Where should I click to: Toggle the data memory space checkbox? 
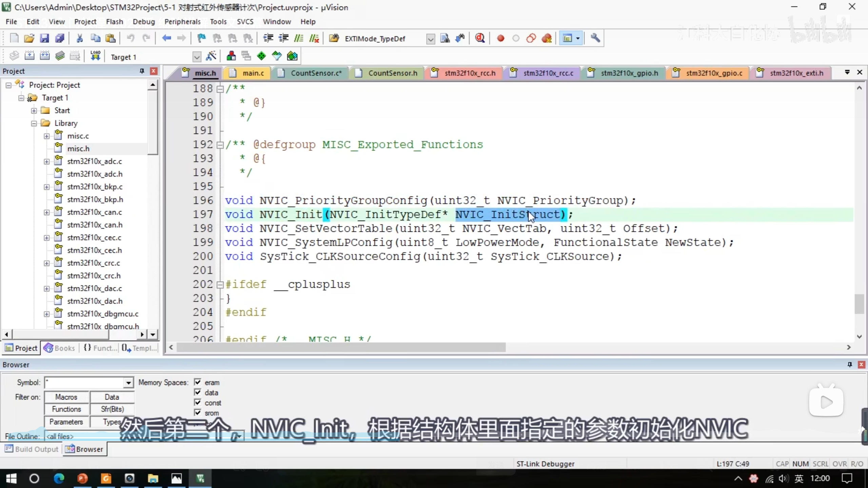198,392
